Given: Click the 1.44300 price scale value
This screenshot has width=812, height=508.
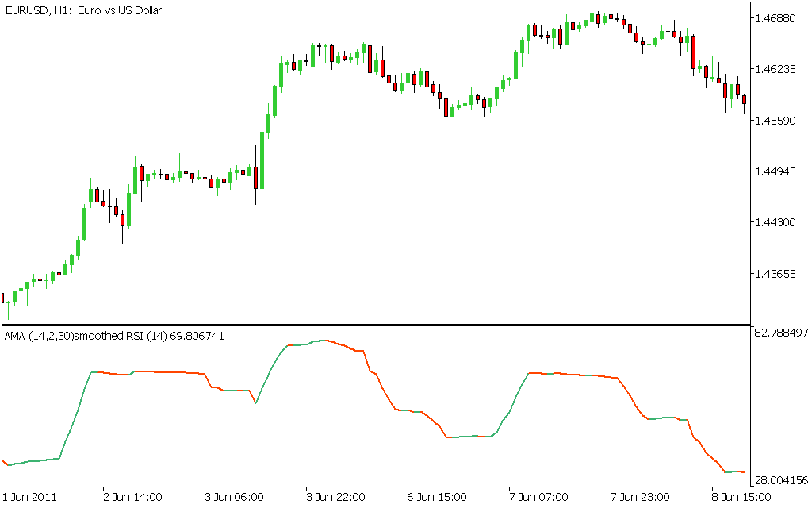Looking at the screenshot, I should [779, 222].
